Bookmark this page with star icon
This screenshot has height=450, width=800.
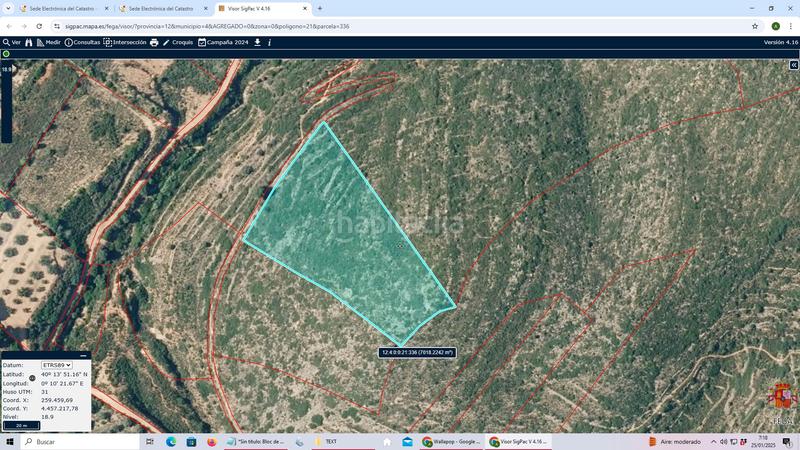point(755,26)
